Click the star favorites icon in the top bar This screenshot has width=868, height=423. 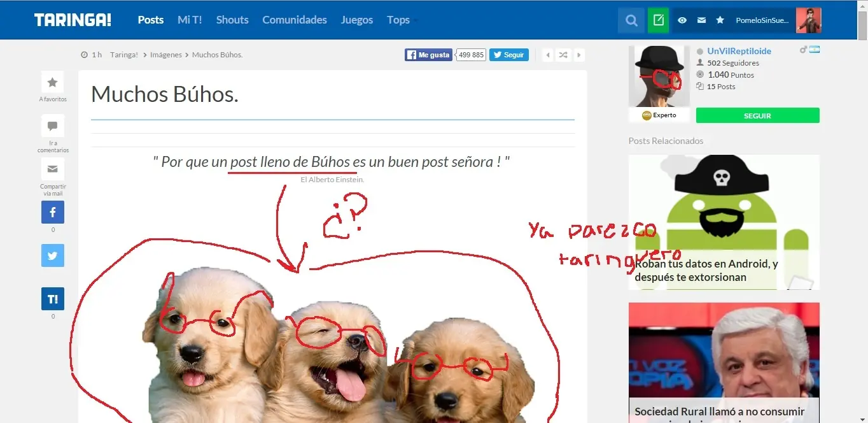pos(720,20)
